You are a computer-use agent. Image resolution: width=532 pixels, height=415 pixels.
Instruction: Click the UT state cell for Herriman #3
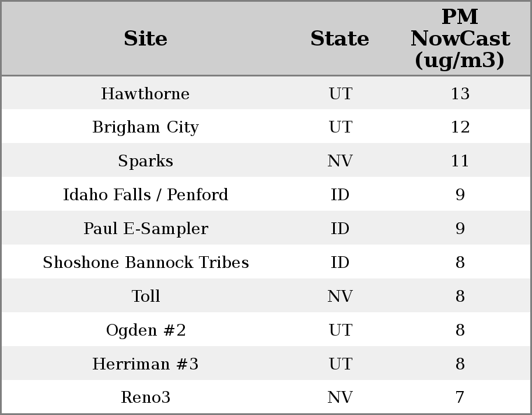tap(339, 364)
